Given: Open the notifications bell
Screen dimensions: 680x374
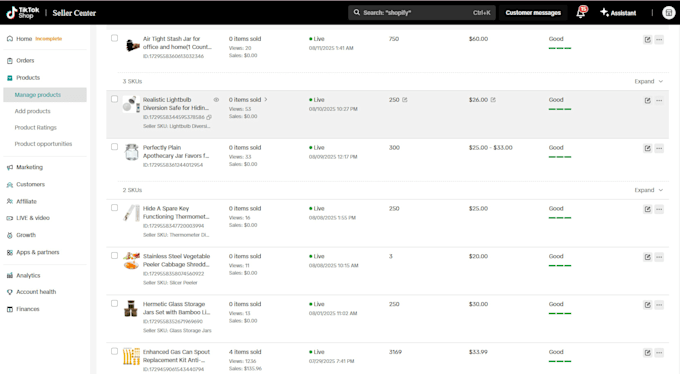Looking at the screenshot, I should click(x=580, y=13).
